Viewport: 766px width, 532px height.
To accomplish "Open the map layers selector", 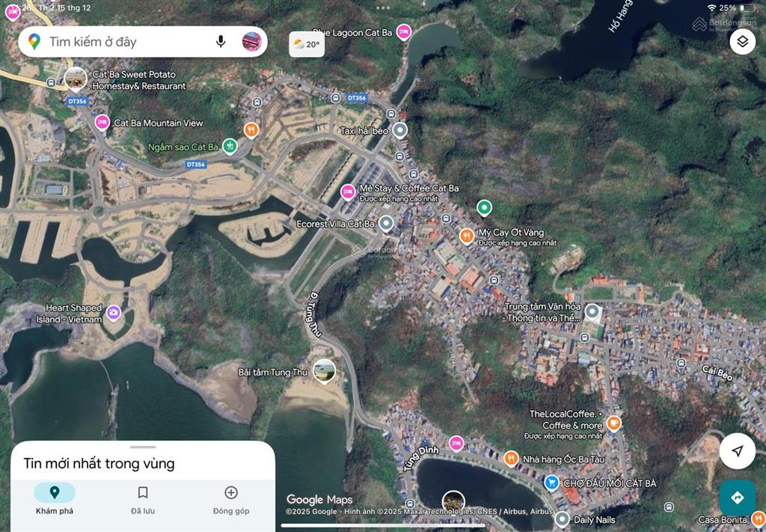I will coord(742,41).
